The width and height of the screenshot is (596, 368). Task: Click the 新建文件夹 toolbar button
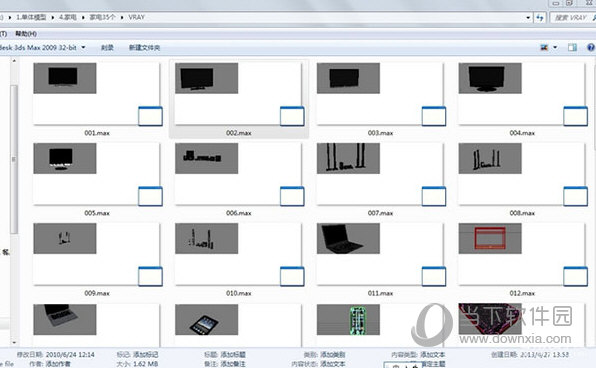pyautogui.click(x=144, y=48)
